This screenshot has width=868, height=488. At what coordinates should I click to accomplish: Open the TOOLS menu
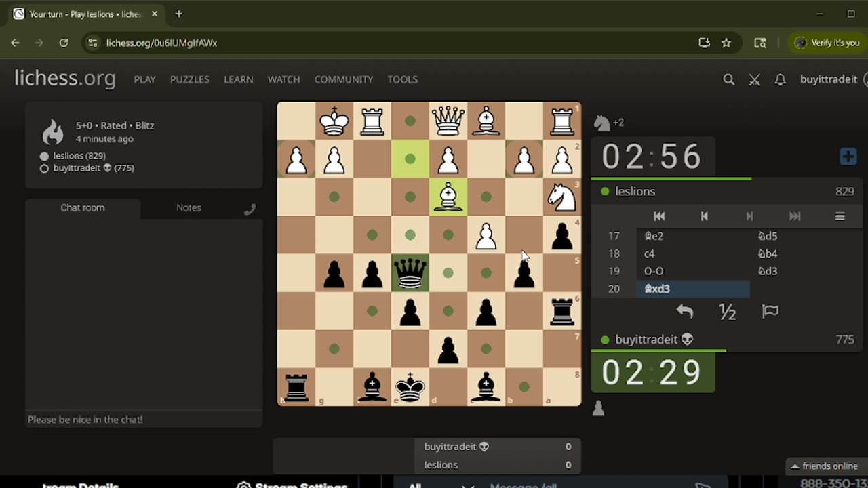[403, 79]
